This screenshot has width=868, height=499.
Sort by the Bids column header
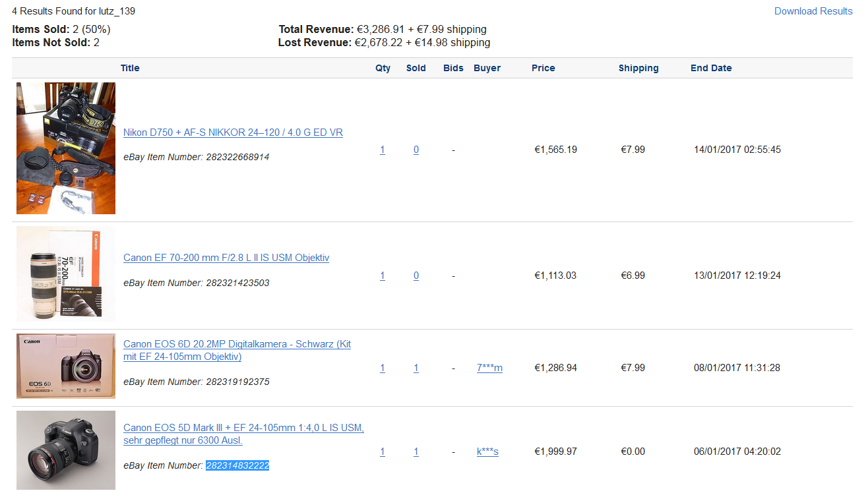tap(453, 68)
